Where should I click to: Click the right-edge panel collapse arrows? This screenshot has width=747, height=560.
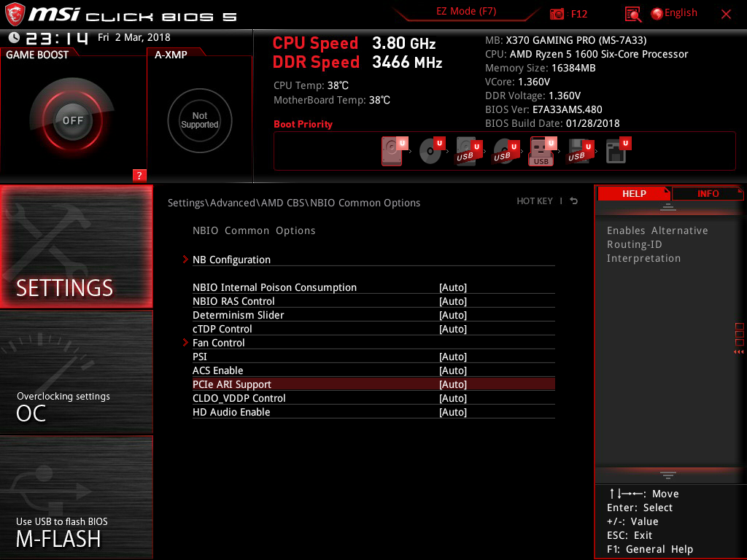[738, 352]
